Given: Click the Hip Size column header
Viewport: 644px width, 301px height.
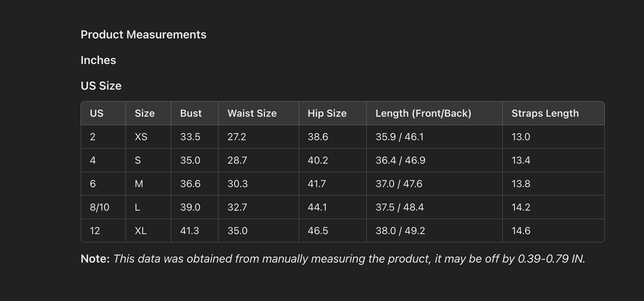Looking at the screenshot, I should pyautogui.click(x=327, y=114).
